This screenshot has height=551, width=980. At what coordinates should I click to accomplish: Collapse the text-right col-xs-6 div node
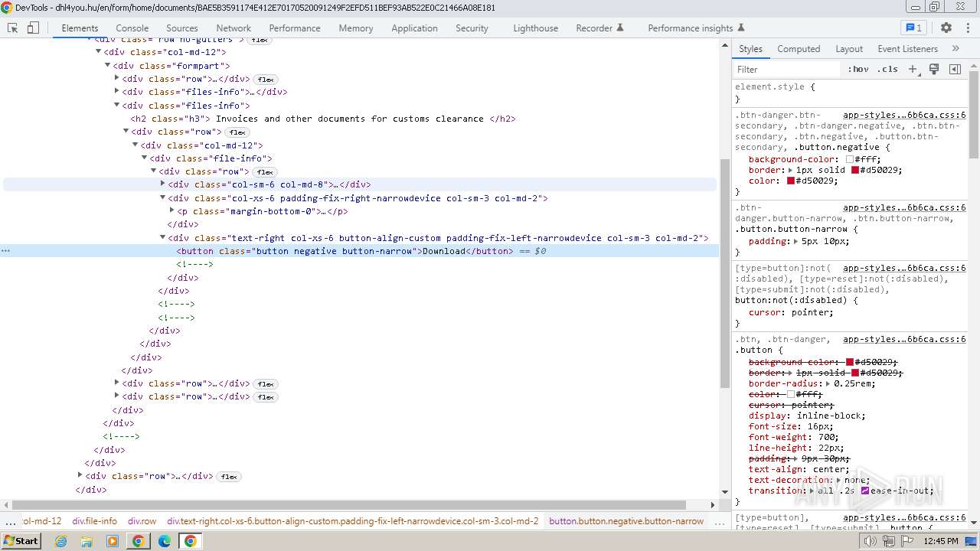pos(163,238)
